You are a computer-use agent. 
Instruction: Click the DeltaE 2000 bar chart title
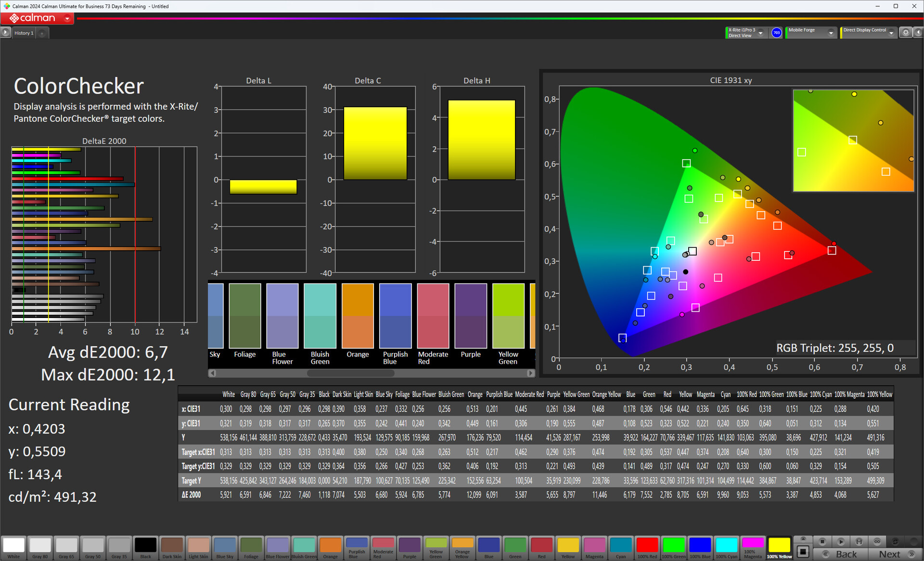104,141
